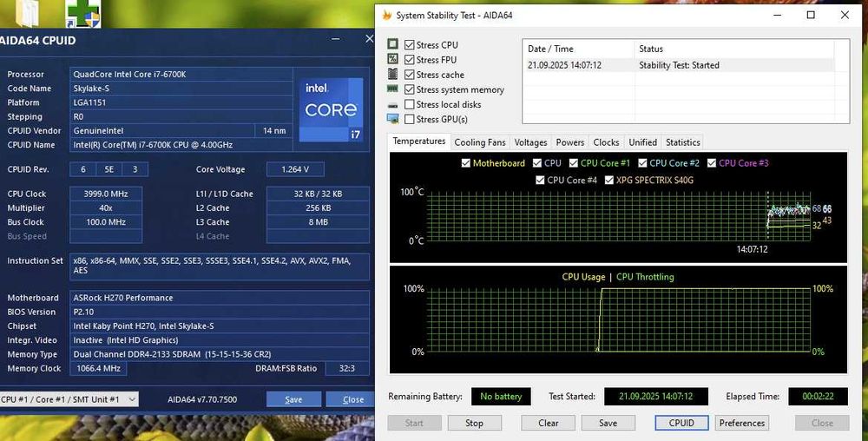The width and height of the screenshot is (868, 441).
Task: Click the Code Name value Skylake-S
Action: point(181,88)
